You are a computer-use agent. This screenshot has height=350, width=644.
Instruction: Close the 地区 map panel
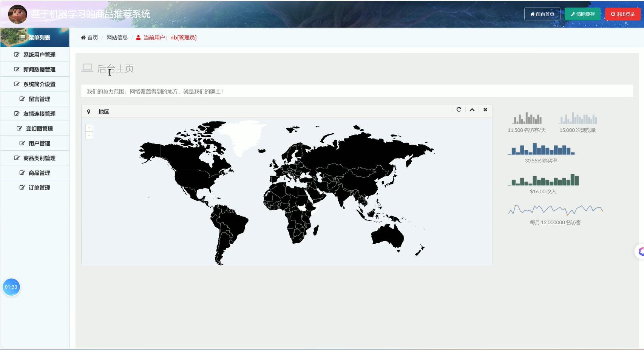[x=485, y=109]
